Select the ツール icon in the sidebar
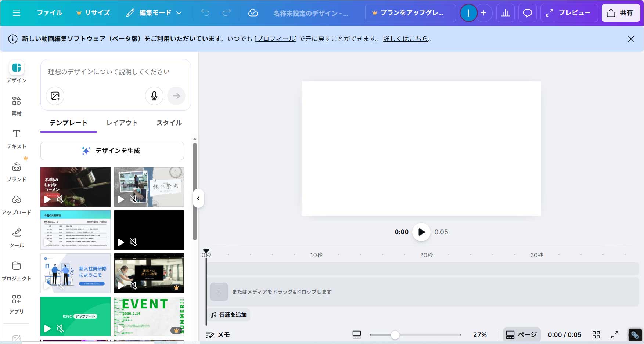 (x=16, y=236)
